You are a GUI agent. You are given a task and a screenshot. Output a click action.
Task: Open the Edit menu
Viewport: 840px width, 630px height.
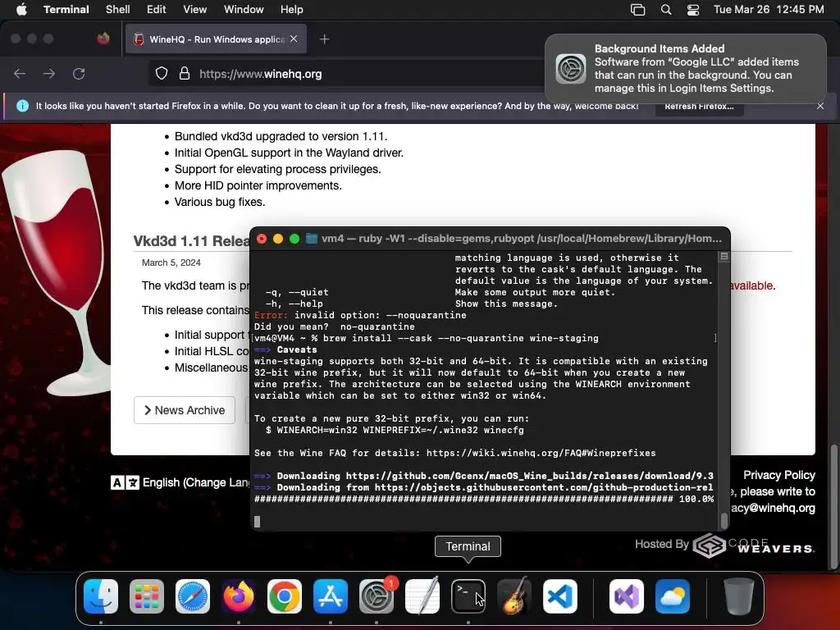tap(157, 10)
